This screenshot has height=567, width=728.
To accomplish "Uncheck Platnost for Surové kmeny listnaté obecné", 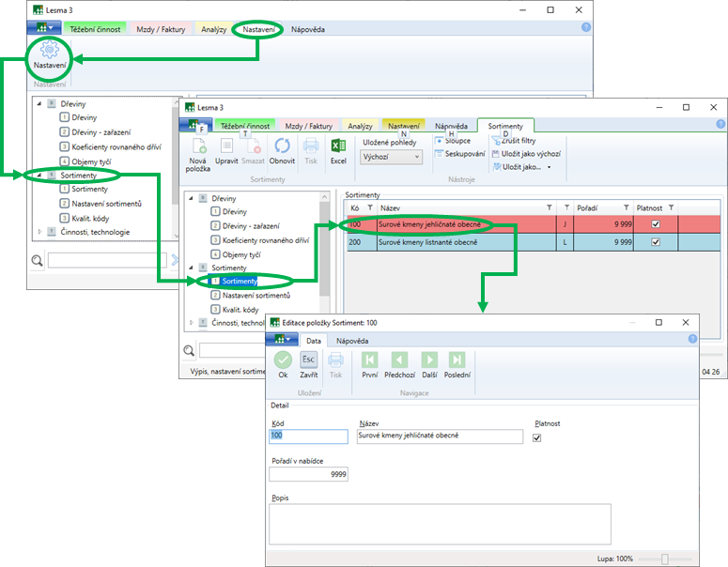I will 656,242.
